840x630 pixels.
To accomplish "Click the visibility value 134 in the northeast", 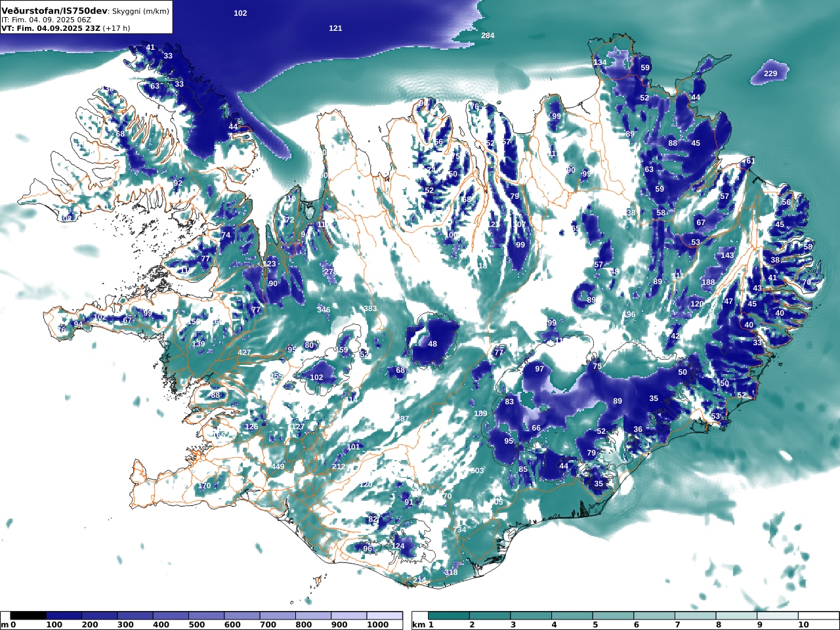I will click(x=600, y=62).
